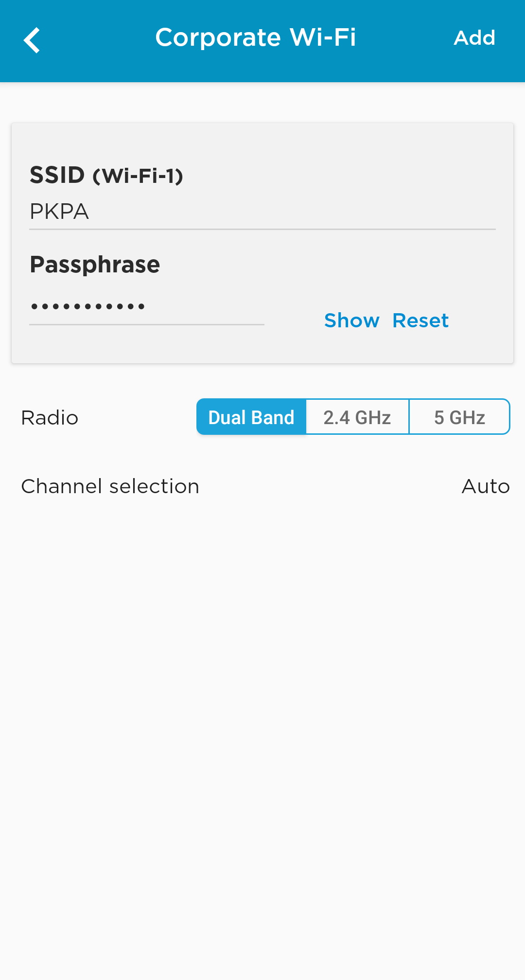
Task: Tap the Passphrase heading label
Action: [x=95, y=265]
